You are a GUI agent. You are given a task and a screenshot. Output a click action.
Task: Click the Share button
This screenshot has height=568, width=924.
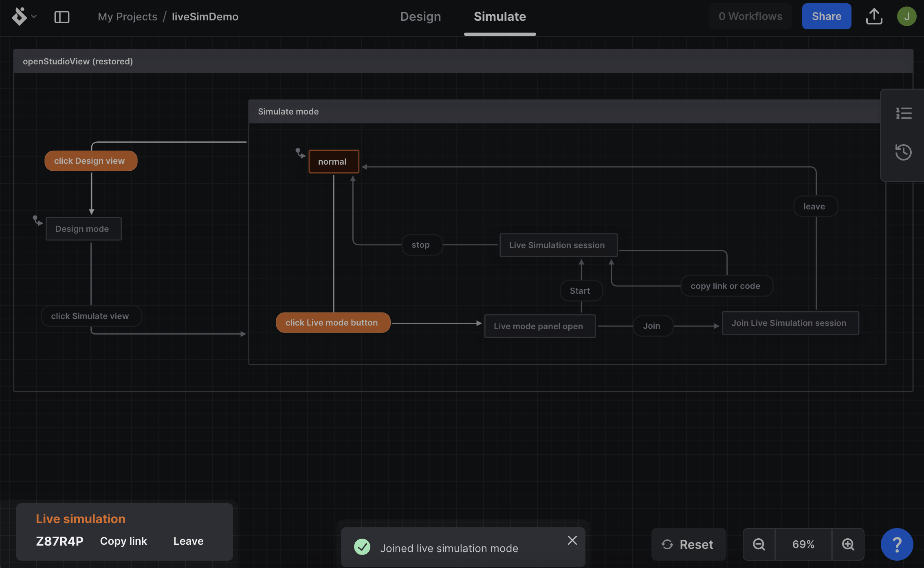coord(826,16)
